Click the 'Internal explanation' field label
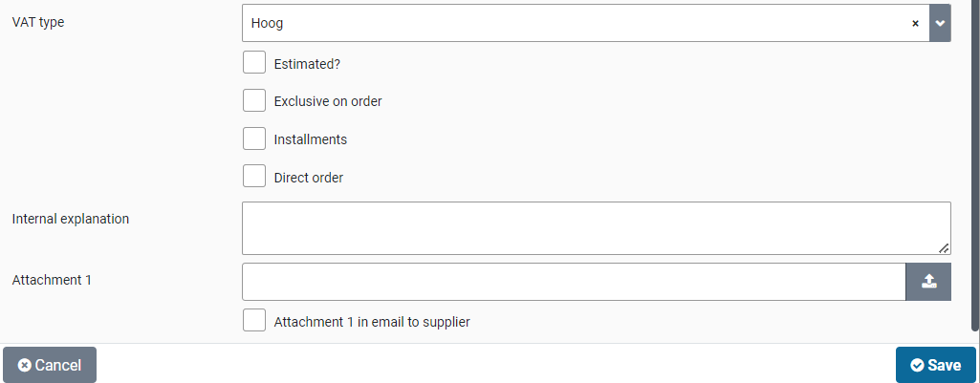Viewport: 980px width, 383px height. 71,219
